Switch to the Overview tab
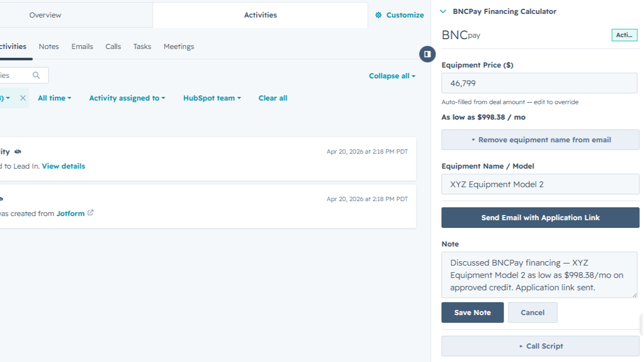 (x=45, y=15)
